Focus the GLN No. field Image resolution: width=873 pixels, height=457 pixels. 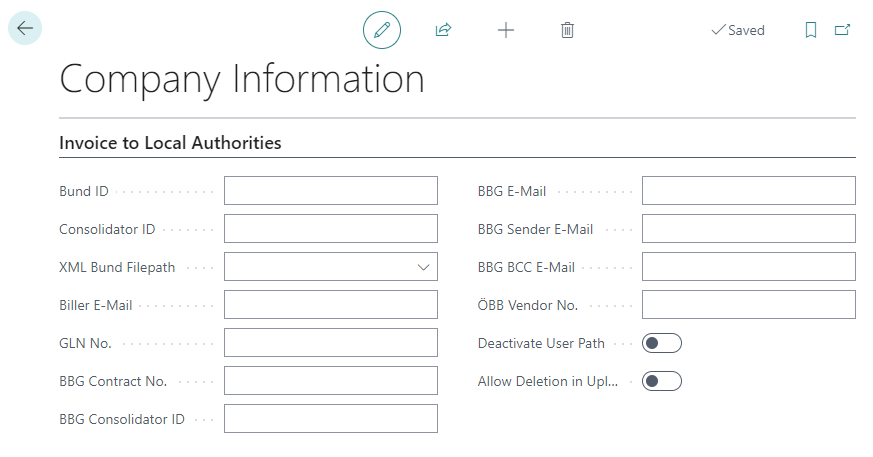tap(330, 343)
